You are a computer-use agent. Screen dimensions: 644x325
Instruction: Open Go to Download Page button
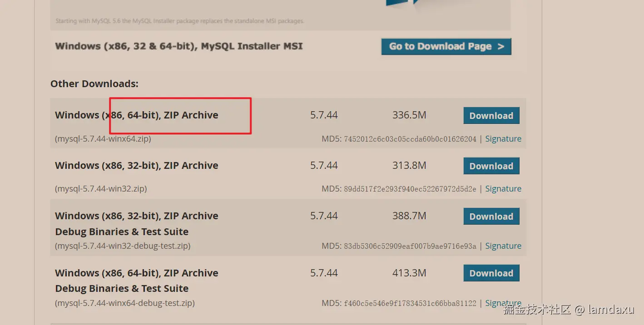[446, 46]
